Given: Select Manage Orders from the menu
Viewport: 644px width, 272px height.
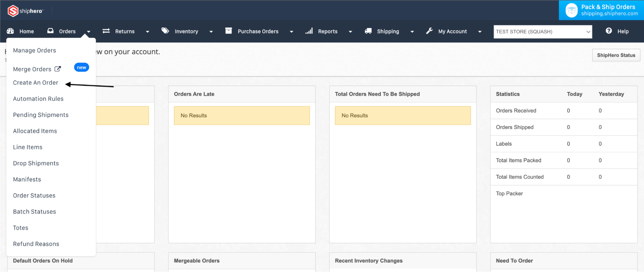Looking at the screenshot, I should [34, 50].
